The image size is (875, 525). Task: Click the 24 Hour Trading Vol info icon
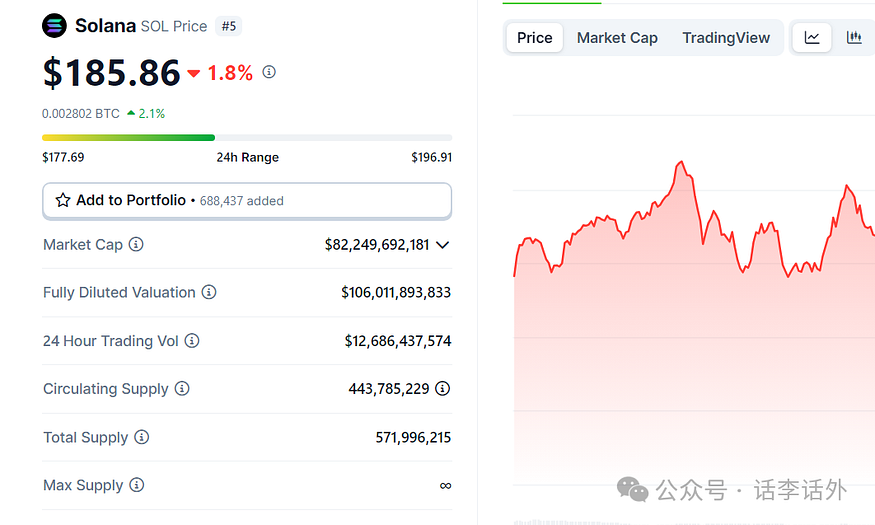point(192,341)
